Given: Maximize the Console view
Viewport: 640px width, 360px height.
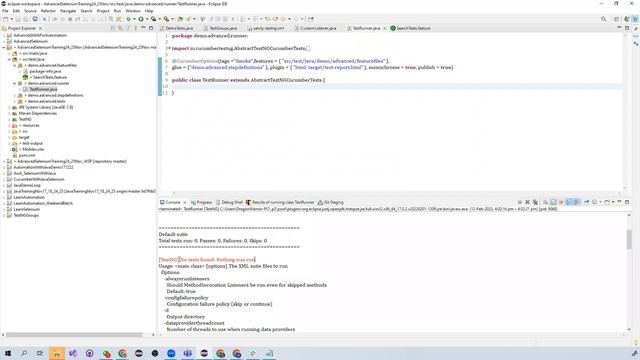Looking at the screenshot, I should pos(627,202).
